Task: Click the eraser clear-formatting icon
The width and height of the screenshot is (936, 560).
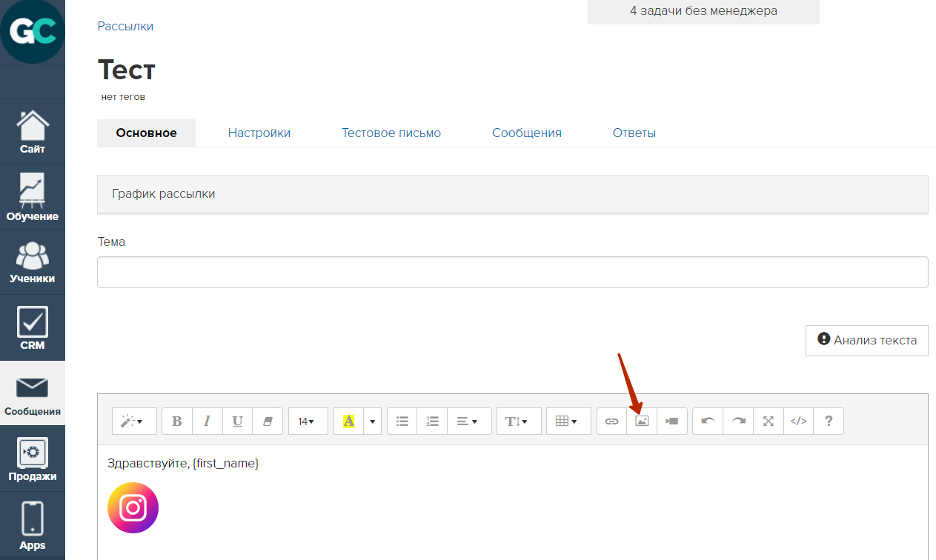Action: pyautogui.click(x=268, y=421)
